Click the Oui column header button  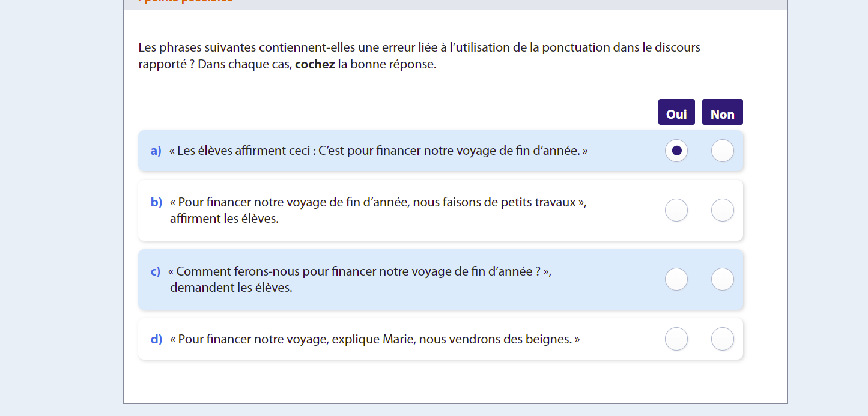[676, 113]
